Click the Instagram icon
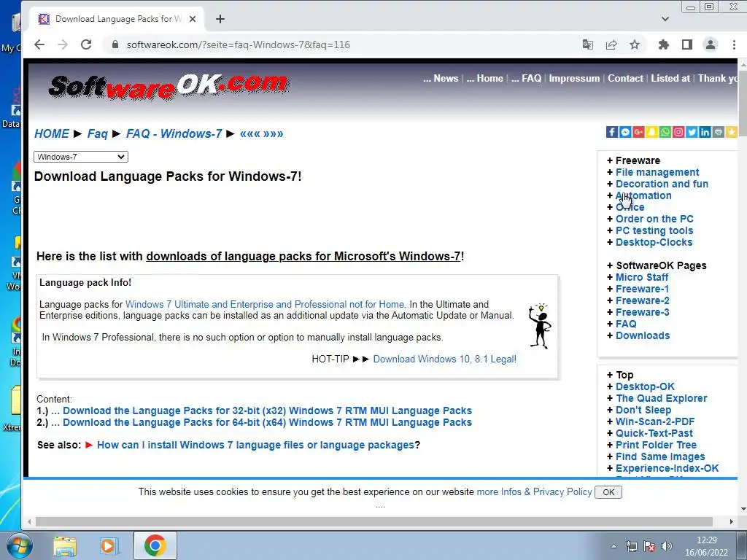747x560 pixels. [x=678, y=132]
